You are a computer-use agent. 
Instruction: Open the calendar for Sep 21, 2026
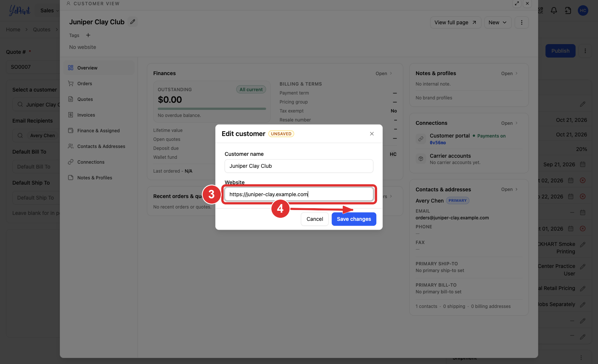coord(583,164)
